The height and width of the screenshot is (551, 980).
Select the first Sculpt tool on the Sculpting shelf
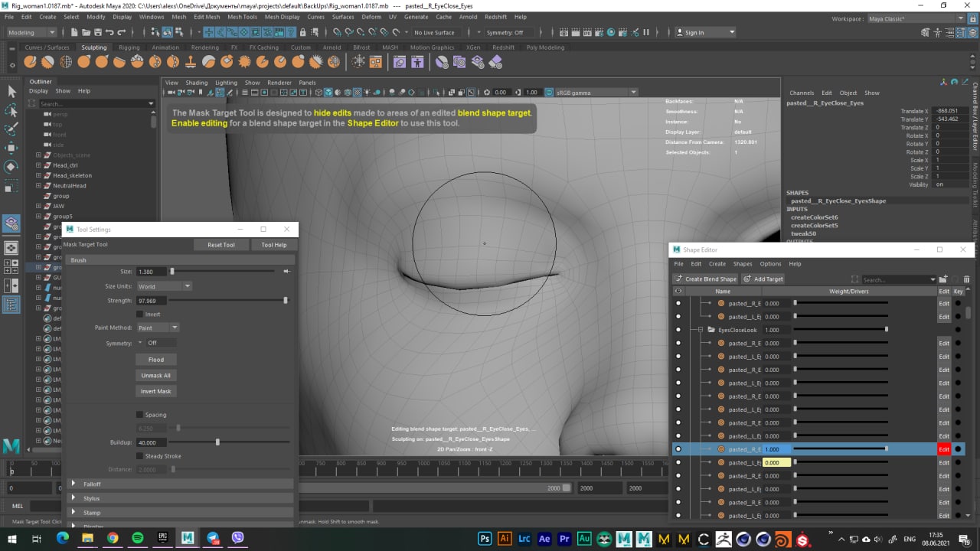[x=30, y=62]
